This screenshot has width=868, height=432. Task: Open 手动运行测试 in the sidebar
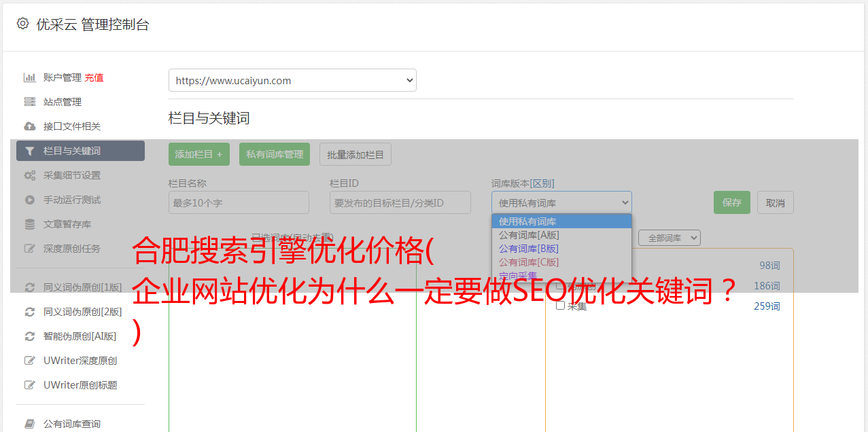pyautogui.click(x=72, y=200)
